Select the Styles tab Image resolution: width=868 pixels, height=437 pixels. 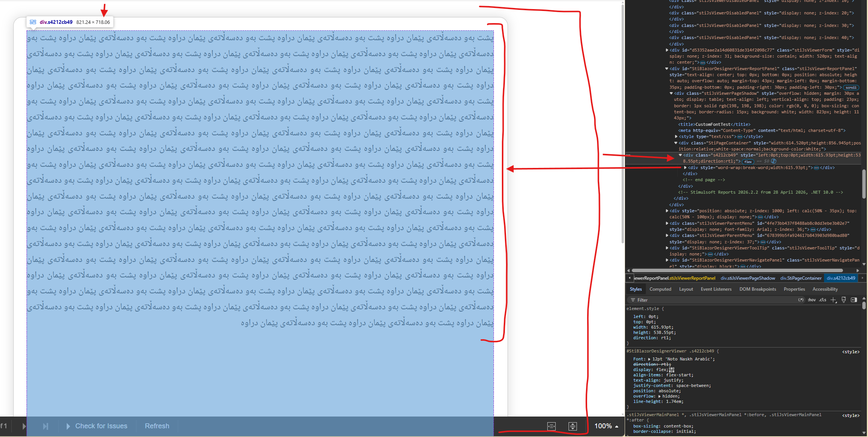coord(636,289)
